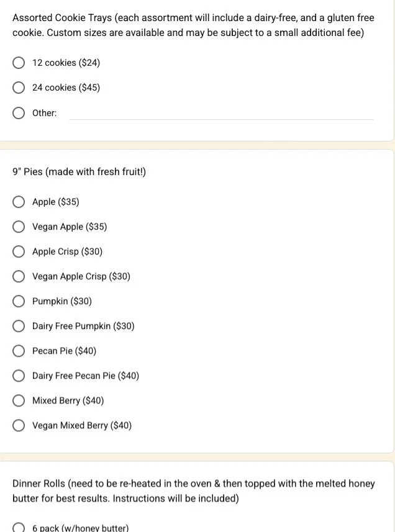Image resolution: width=395 pixels, height=532 pixels.
Task: Pick the Pumpkin ($30) pie
Action: click(x=19, y=301)
